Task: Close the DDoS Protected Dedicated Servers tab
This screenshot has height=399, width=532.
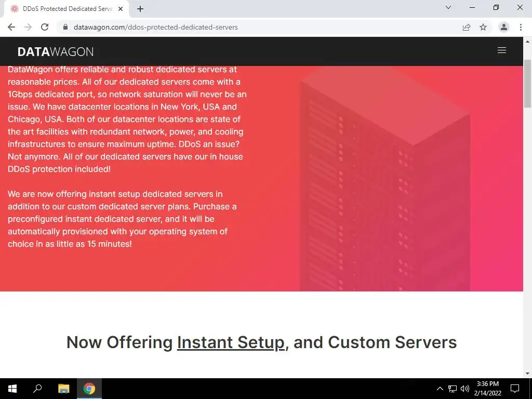Action: pos(121,9)
